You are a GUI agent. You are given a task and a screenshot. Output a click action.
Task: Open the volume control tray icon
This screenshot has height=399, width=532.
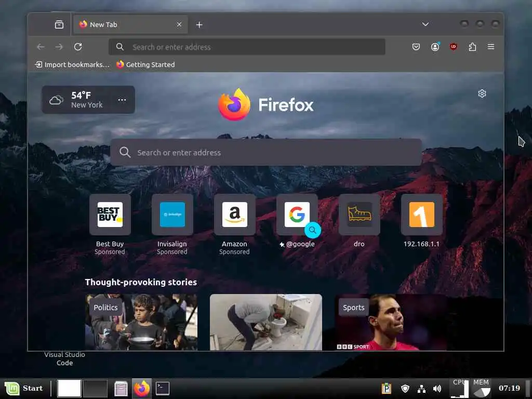[437, 389]
